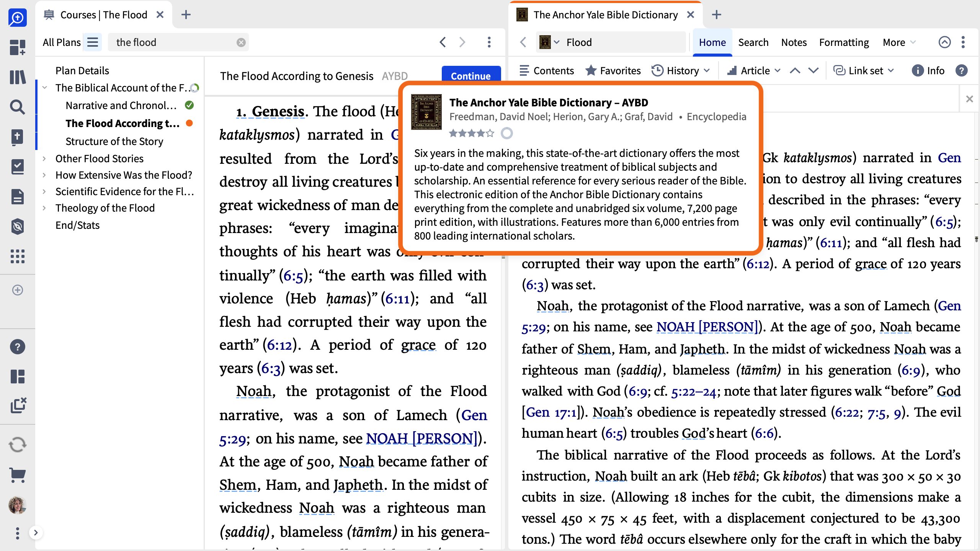Open the apps grid sidebar icon
Image resolution: width=980 pixels, height=551 pixels.
click(18, 256)
